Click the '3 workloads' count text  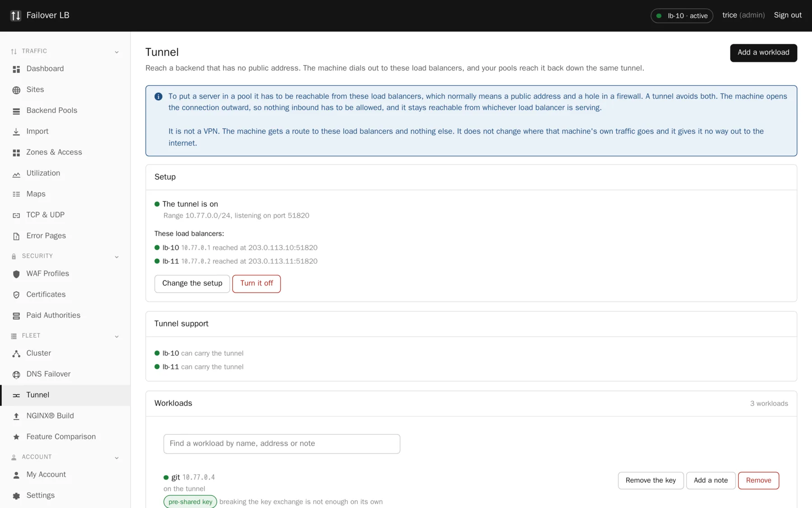click(769, 404)
